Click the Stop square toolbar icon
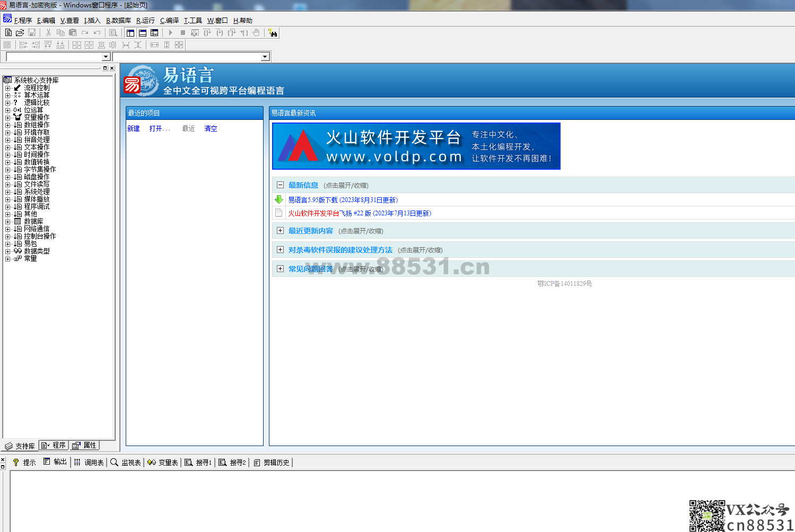The width and height of the screenshot is (795, 532). click(x=183, y=33)
